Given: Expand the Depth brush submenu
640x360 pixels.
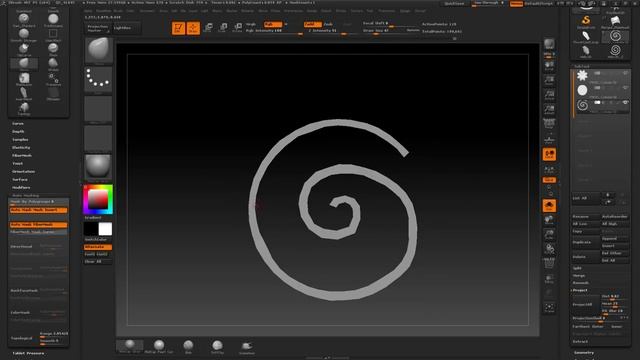Looking at the screenshot, I should pyautogui.click(x=18, y=131).
